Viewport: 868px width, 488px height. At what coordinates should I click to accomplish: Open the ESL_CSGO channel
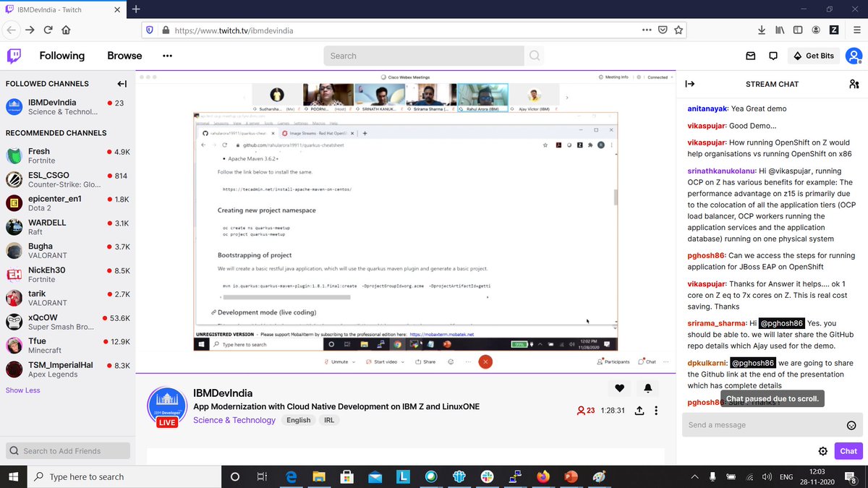coord(68,180)
